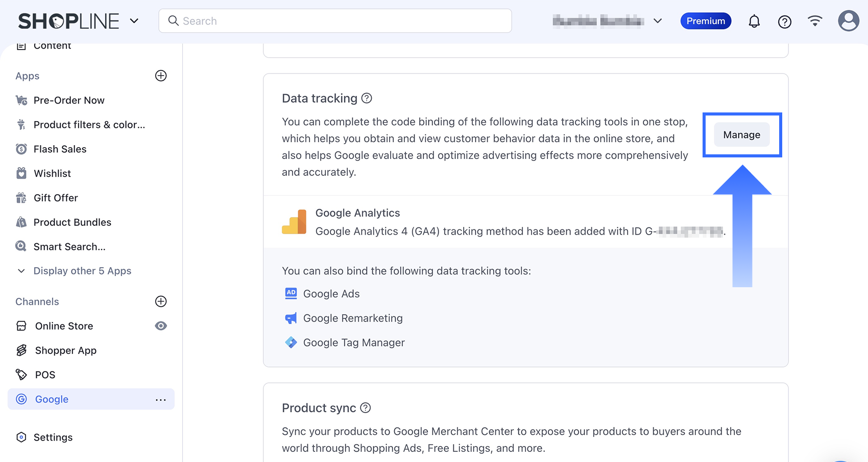Add a new app with plus icon

point(161,76)
